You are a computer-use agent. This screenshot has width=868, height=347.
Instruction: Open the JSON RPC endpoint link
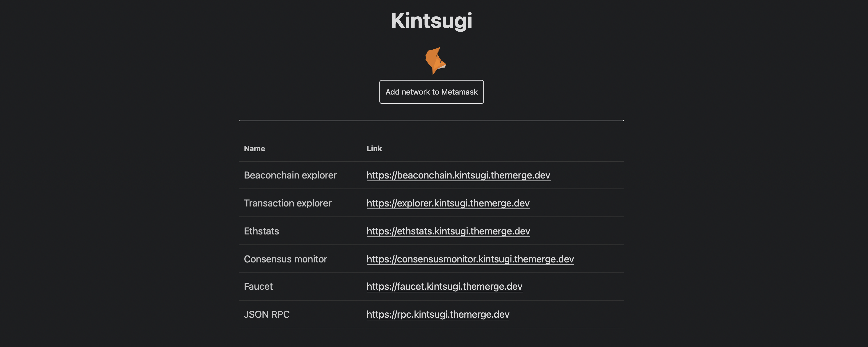[438, 314]
